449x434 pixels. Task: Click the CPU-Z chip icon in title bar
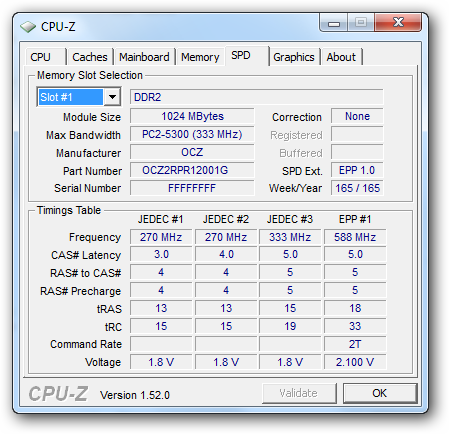tap(28, 27)
